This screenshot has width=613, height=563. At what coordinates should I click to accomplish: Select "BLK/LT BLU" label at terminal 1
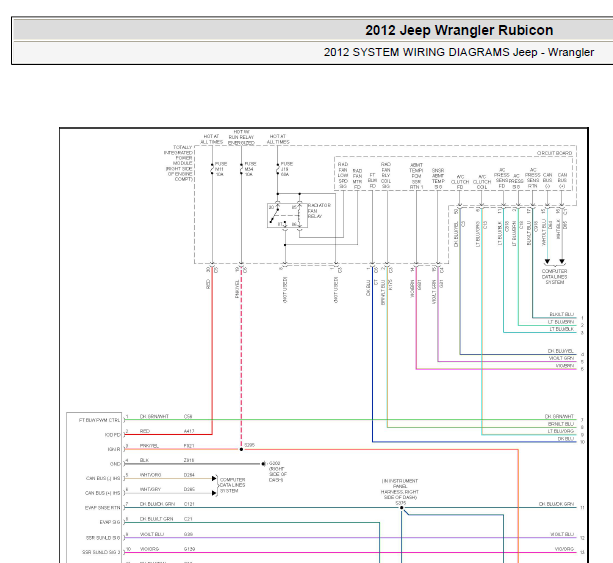561,314
